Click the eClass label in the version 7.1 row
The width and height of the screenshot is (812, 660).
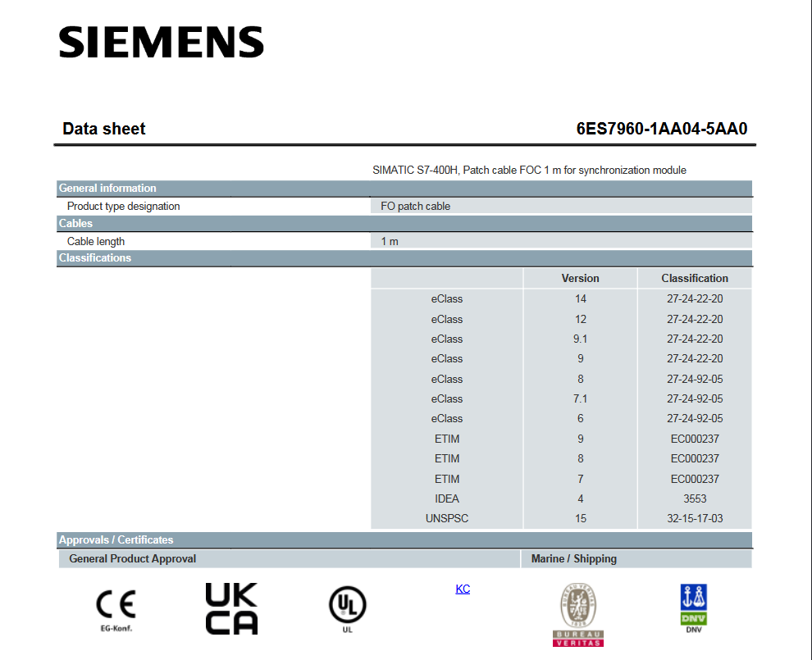(447, 398)
